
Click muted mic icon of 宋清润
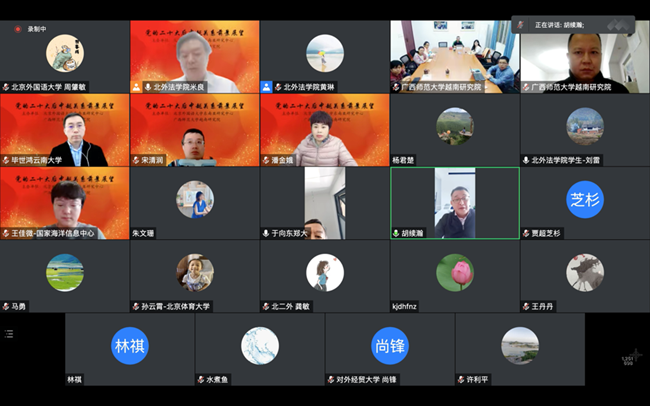pyautogui.click(x=136, y=160)
